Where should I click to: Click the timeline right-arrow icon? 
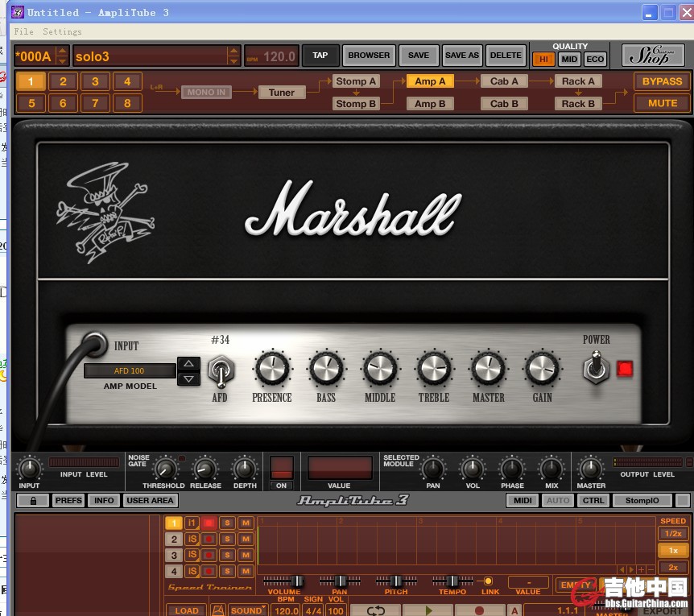[631, 569]
